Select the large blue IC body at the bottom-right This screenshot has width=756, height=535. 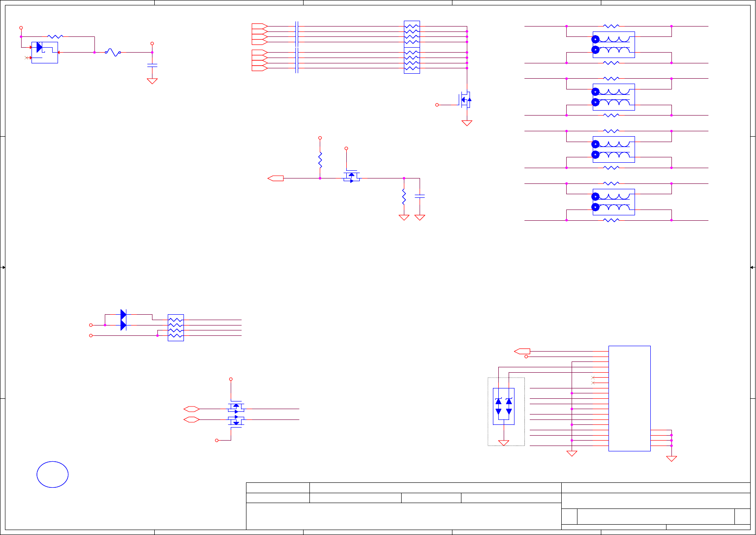(x=630, y=398)
